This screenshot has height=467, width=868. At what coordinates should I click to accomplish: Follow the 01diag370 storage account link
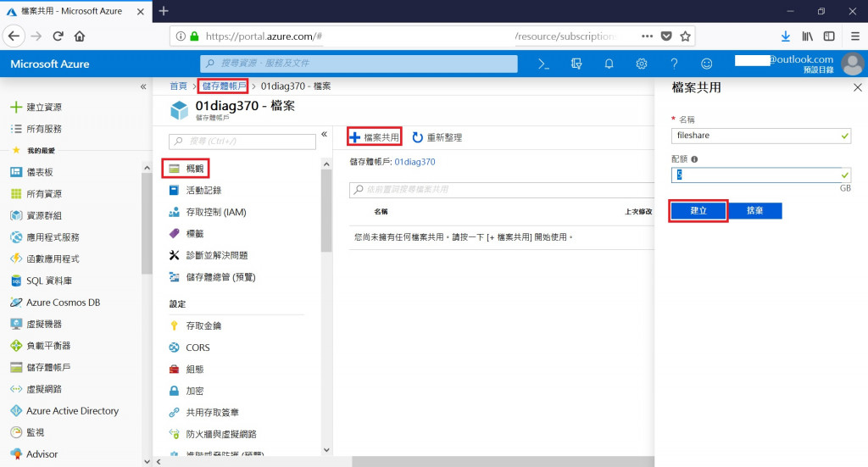(x=415, y=162)
